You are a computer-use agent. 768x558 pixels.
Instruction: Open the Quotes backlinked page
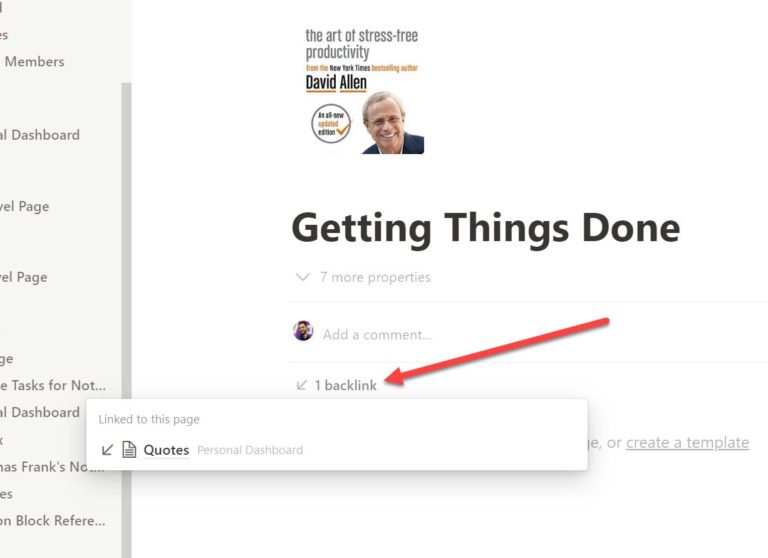pyautogui.click(x=166, y=450)
